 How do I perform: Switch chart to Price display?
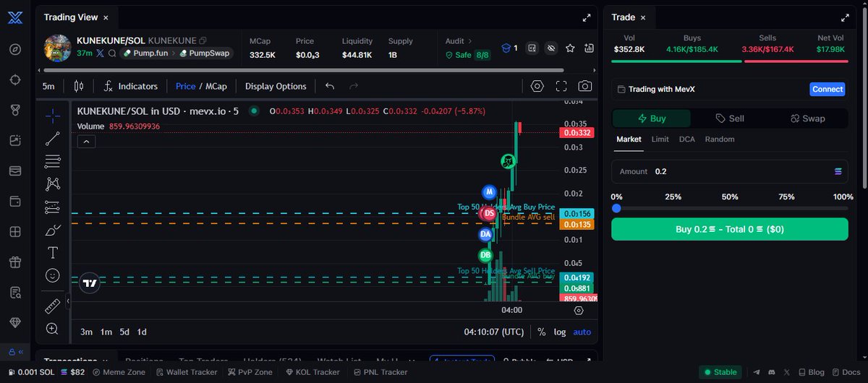tap(185, 86)
